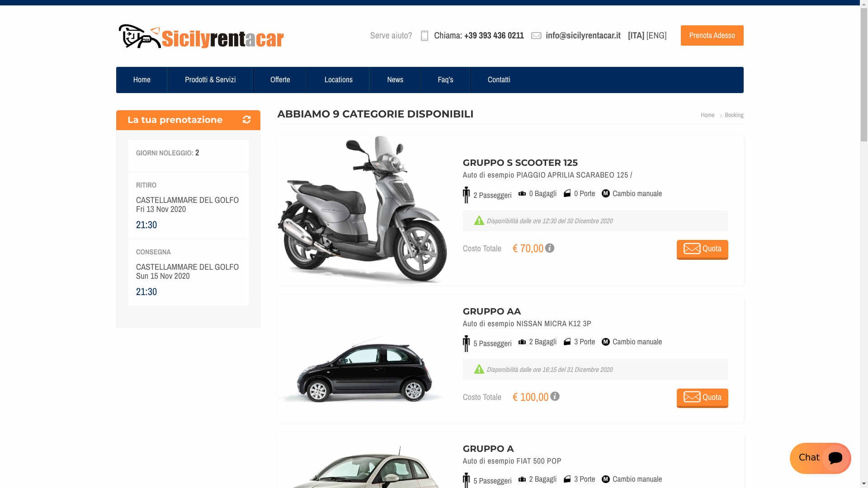Request Quota for Gruppo AA
Viewport: 868px width, 488px height.
703,398
